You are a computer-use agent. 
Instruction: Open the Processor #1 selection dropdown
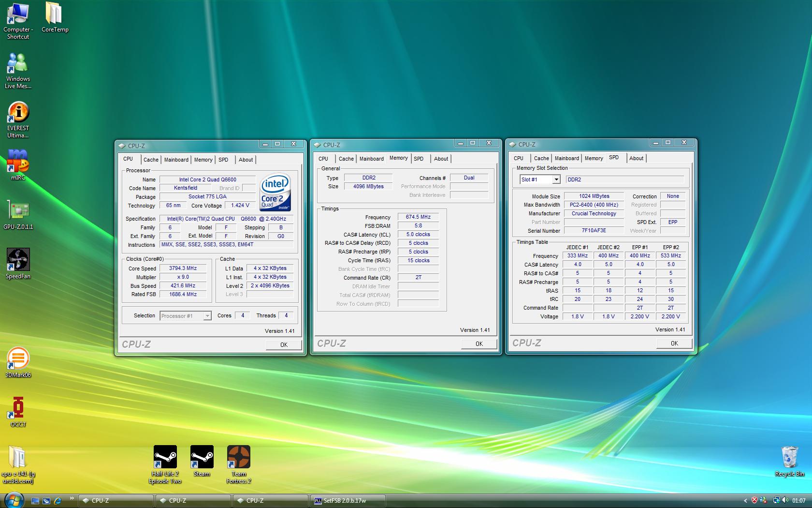coord(186,316)
